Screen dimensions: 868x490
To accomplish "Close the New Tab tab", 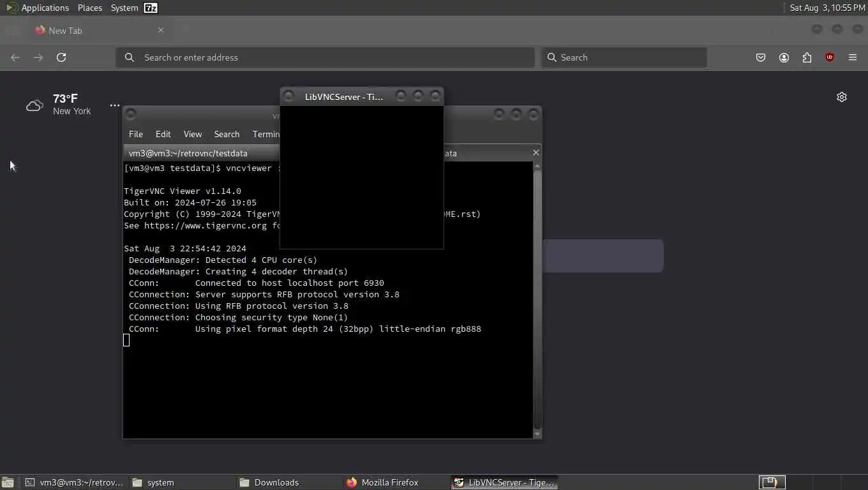I will 161,30.
